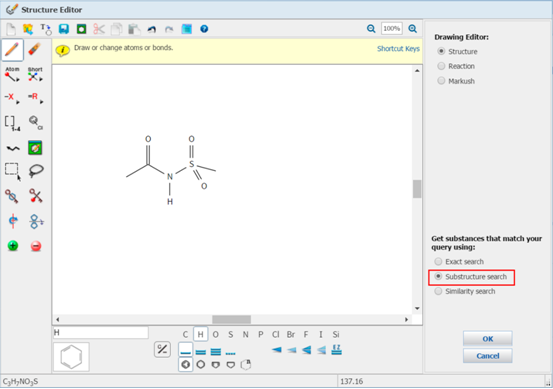
Task: Open the green template tool
Action: 35,148
